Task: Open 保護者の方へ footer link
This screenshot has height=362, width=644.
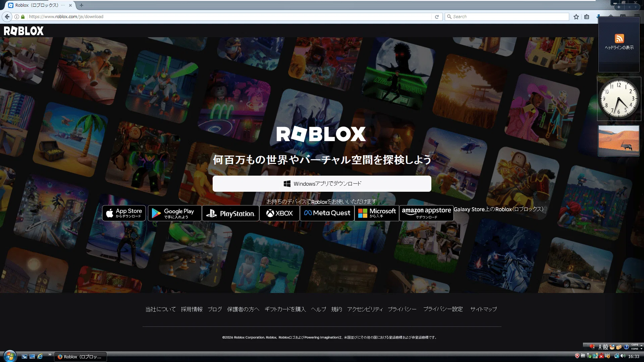Action: [243, 309]
